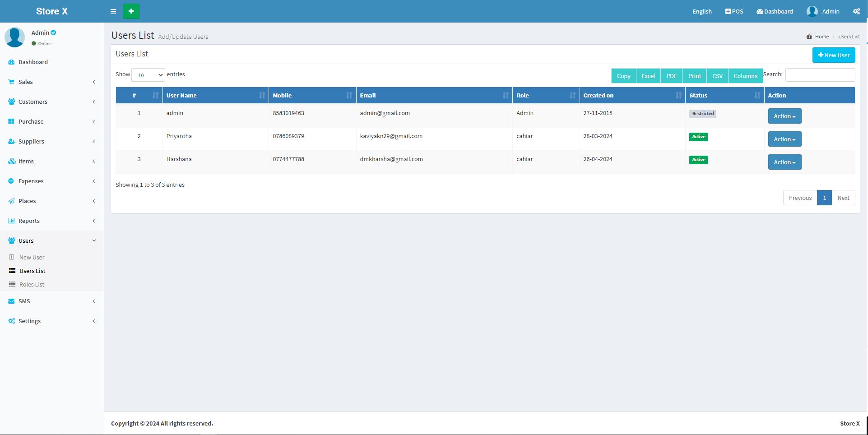Export the users table as PDF
Image resolution: width=868 pixels, height=435 pixels.
point(671,76)
